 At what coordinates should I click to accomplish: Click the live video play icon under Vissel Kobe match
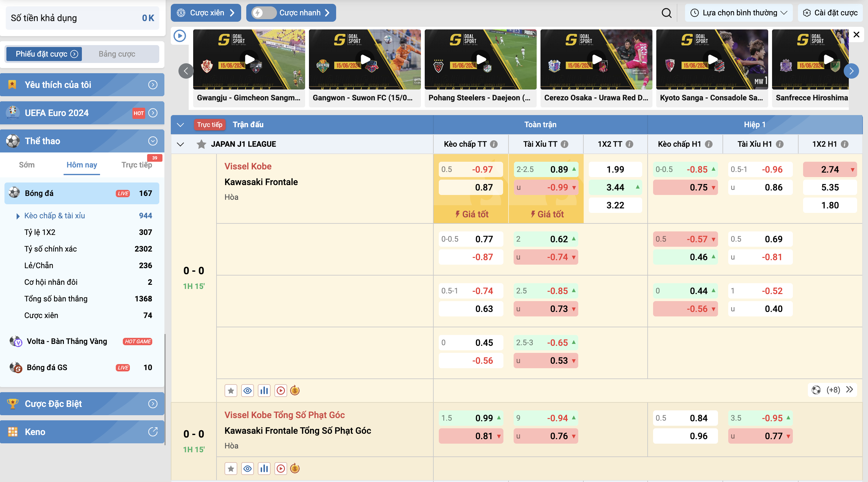[x=281, y=390]
